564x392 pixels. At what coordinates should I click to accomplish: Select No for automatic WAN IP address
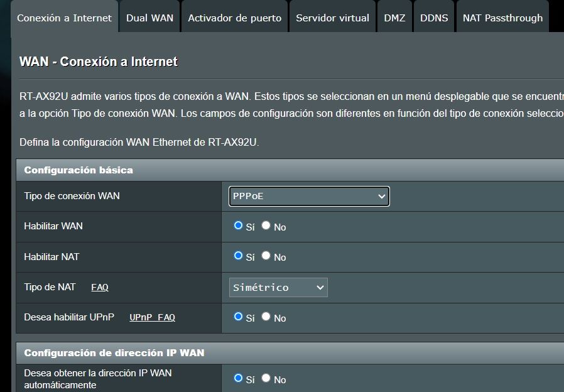pos(266,378)
